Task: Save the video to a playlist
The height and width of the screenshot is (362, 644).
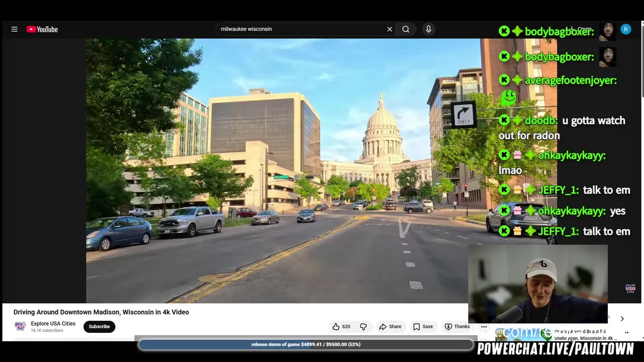Action: [423, 327]
